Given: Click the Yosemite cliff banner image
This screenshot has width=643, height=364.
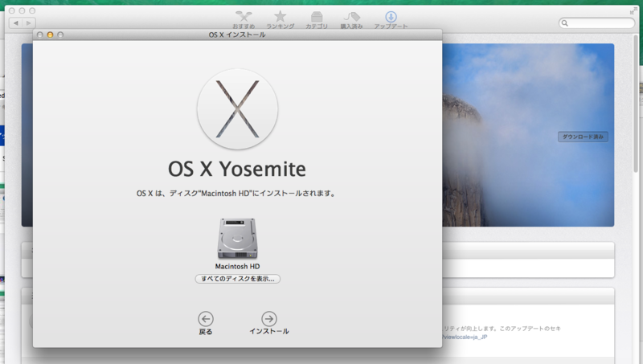Looking at the screenshot, I should (x=528, y=135).
